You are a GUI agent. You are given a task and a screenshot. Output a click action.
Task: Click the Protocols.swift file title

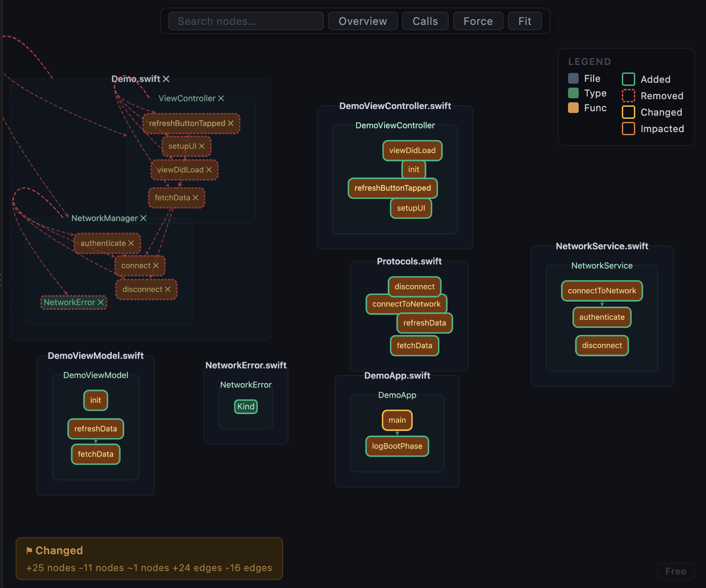[410, 262]
